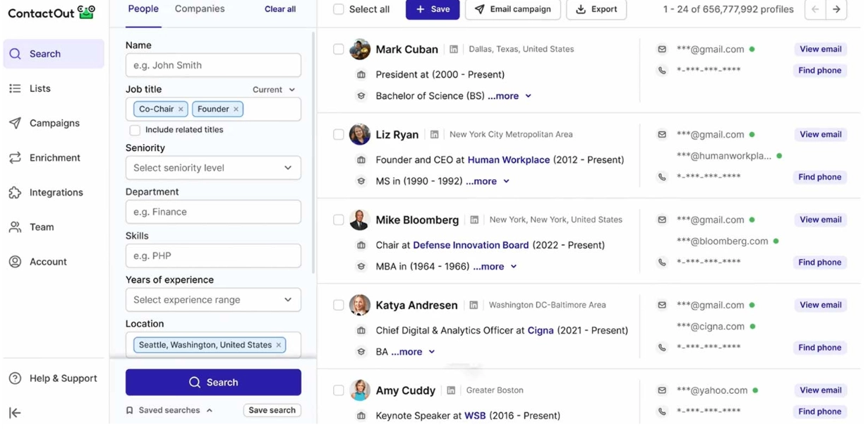Find phone for Amy Cuddy

pyautogui.click(x=819, y=412)
